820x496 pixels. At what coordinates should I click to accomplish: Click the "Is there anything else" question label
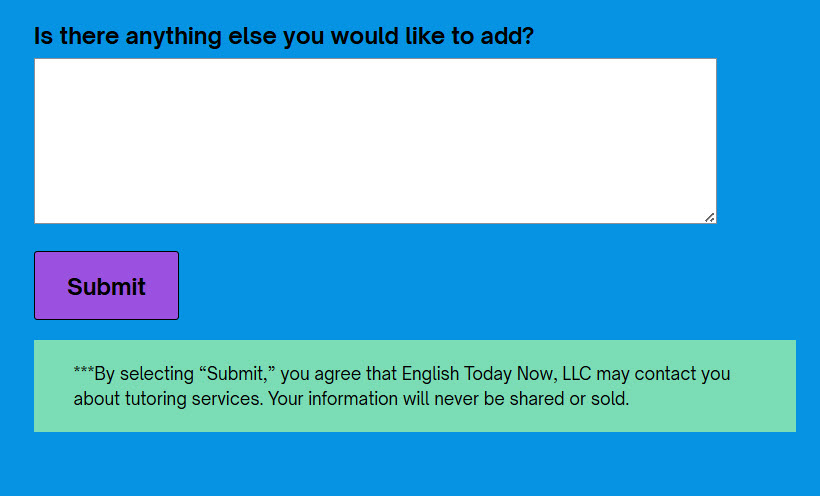tap(283, 36)
